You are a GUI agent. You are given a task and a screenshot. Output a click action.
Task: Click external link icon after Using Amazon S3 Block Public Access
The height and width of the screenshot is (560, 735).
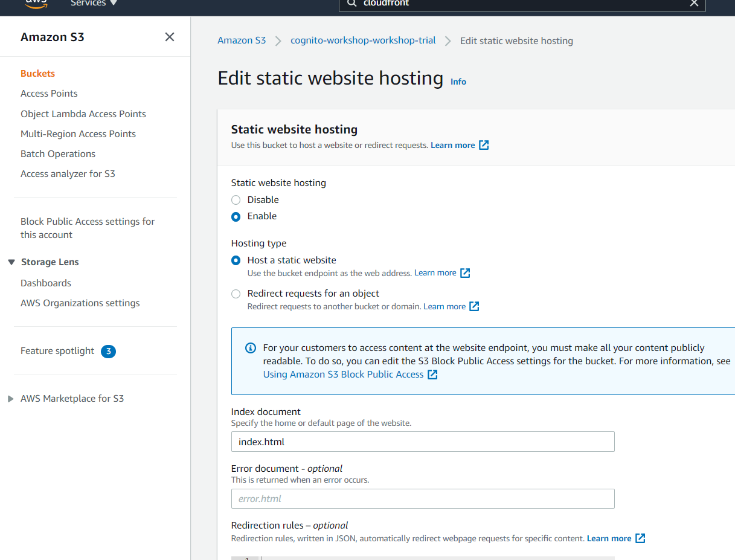(x=432, y=375)
